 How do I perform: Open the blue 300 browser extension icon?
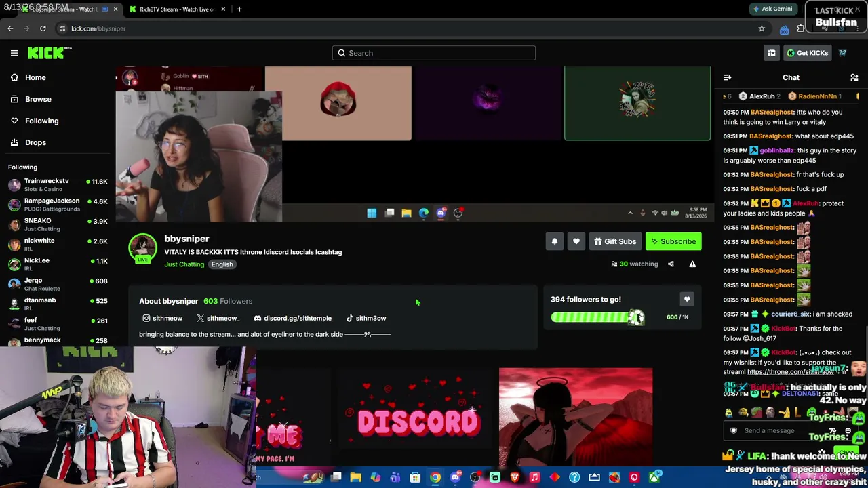point(785,28)
